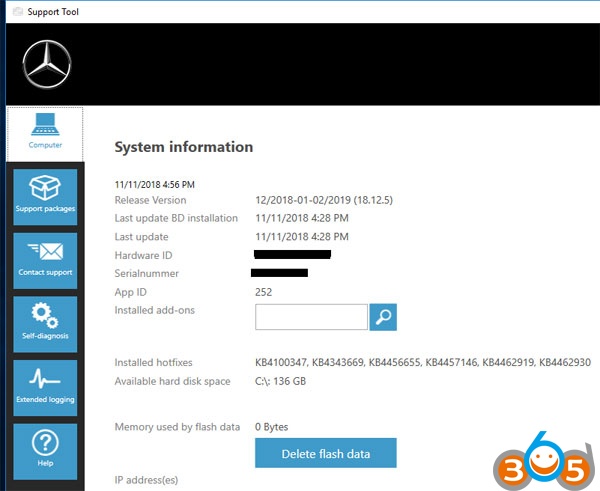
Task: Click the Support Tool window icon
Action: pos(18,11)
